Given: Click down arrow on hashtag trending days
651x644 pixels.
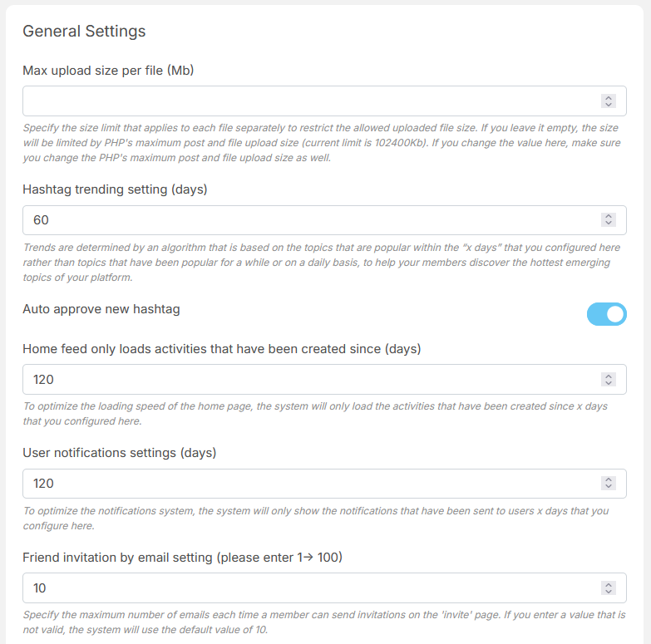Looking at the screenshot, I should click(609, 224).
